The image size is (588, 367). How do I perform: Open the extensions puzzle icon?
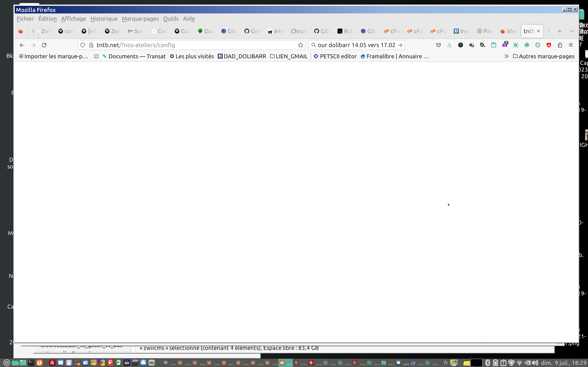click(x=560, y=45)
